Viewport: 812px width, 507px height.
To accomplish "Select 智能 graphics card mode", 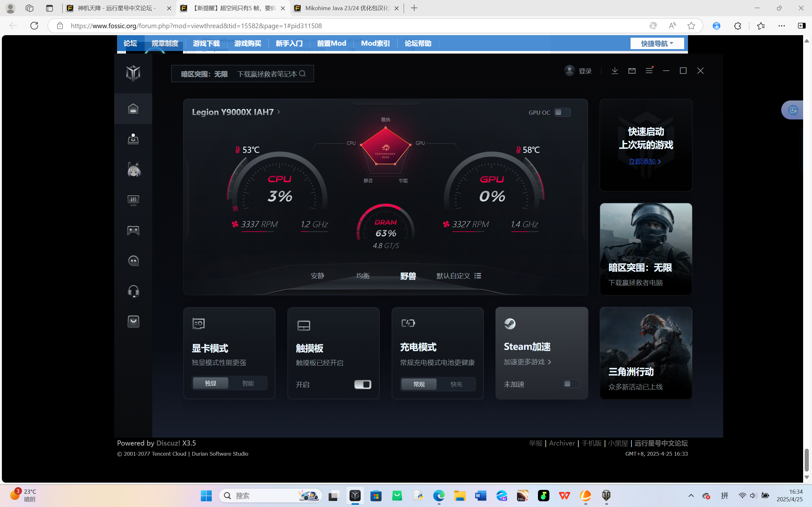I will click(x=248, y=383).
